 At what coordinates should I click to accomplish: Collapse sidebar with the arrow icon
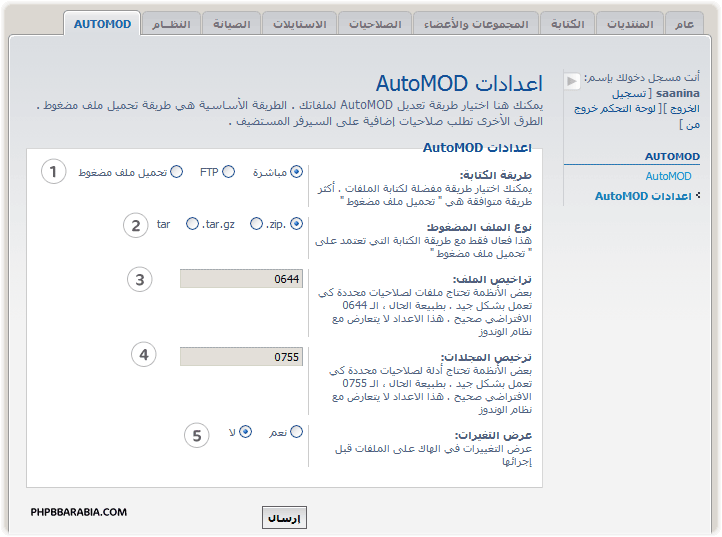571,82
